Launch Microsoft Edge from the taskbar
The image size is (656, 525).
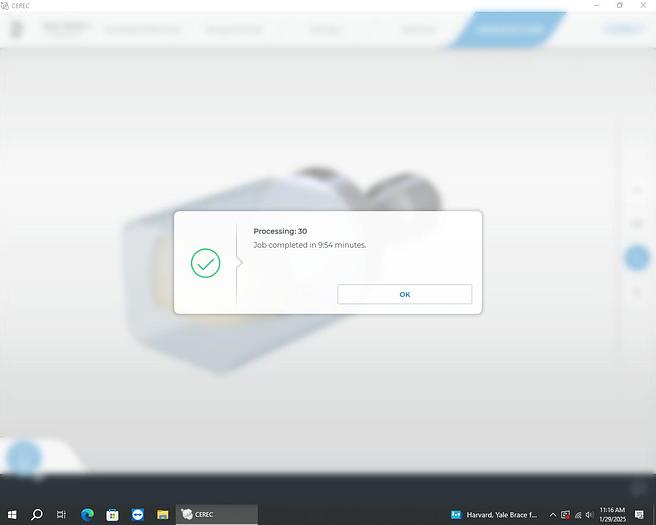tap(87, 514)
